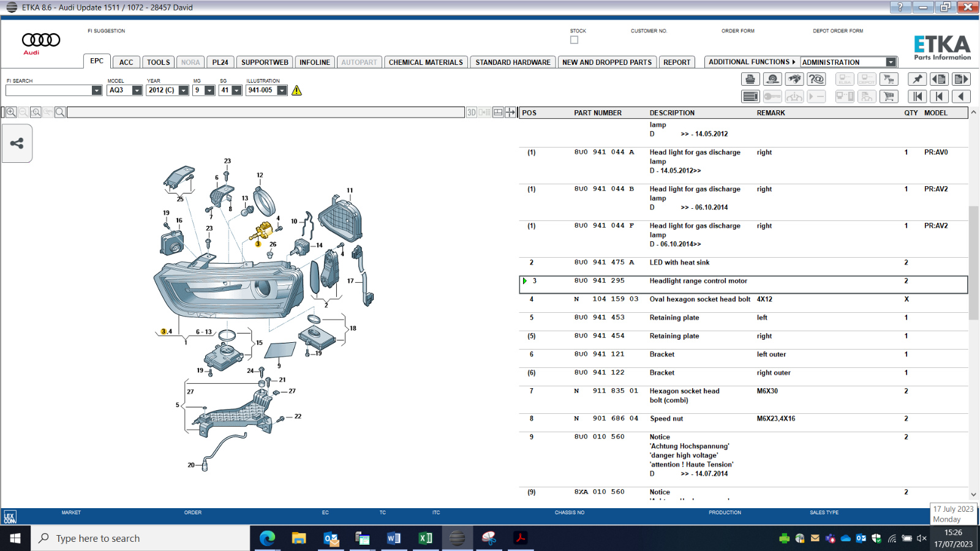Select the Retaining plate 8U0 941 453 row

[x=744, y=318]
